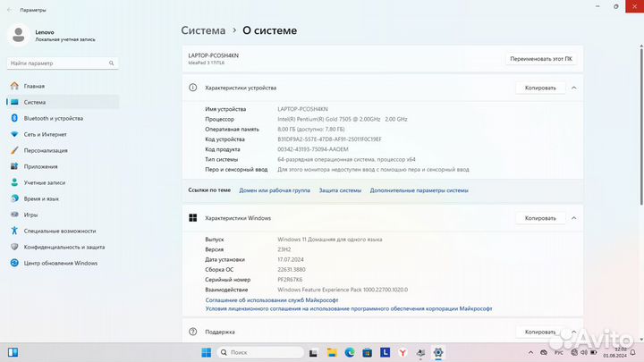Click the Lenovo user avatar picture
Image resolution: width=644 pixels, height=362 pixels.
pyautogui.click(x=18, y=35)
